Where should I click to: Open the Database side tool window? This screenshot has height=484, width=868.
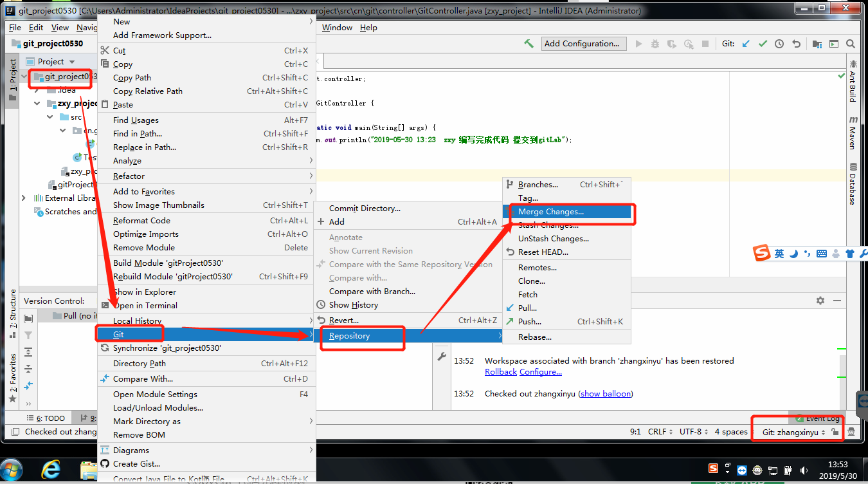click(x=853, y=183)
